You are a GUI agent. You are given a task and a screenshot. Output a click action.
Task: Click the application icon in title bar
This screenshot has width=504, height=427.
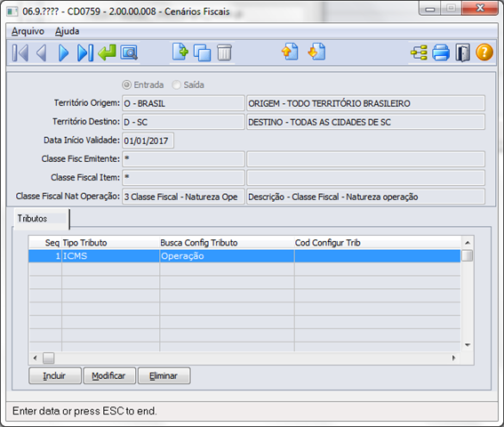pyautogui.click(x=12, y=12)
